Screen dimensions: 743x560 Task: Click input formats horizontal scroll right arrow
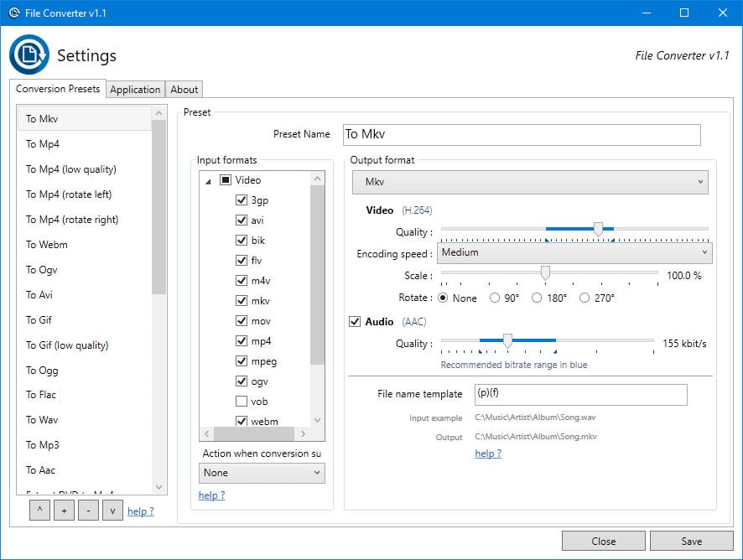pyautogui.click(x=303, y=433)
